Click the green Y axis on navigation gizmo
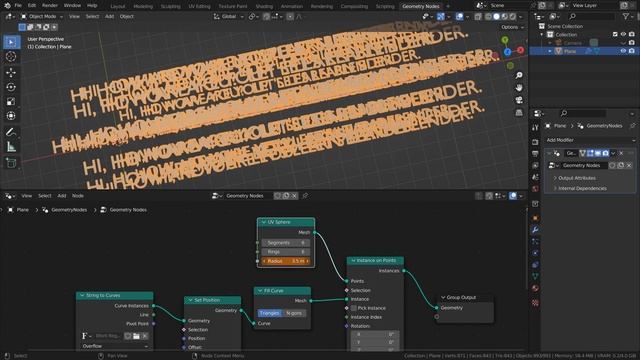 (x=505, y=40)
